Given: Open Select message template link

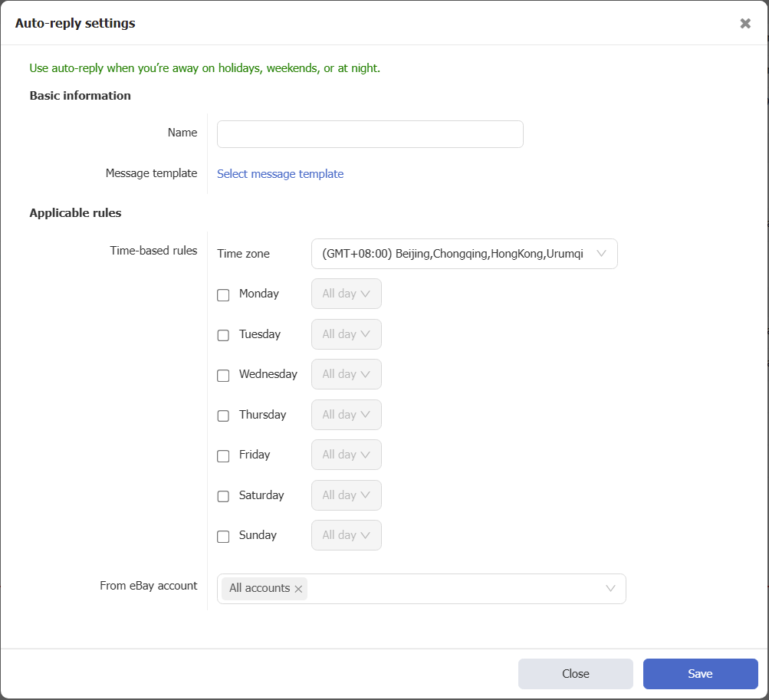Looking at the screenshot, I should pos(280,174).
